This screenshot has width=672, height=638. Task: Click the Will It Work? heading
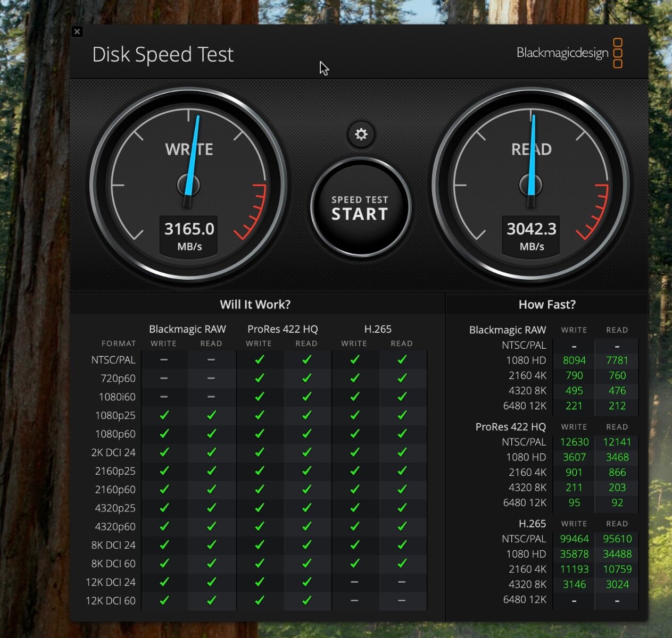click(255, 304)
